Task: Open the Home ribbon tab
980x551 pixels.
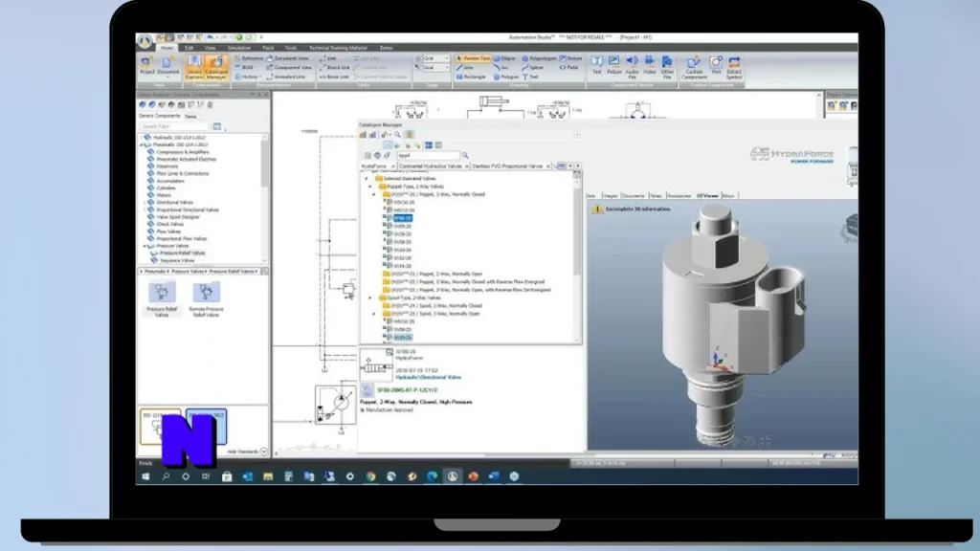Action: pyautogui.click(x=167, y=48)
